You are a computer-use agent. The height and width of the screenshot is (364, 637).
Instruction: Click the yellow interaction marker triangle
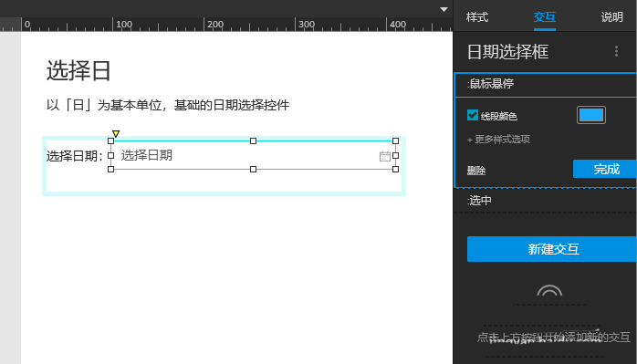tap(116, 134)
